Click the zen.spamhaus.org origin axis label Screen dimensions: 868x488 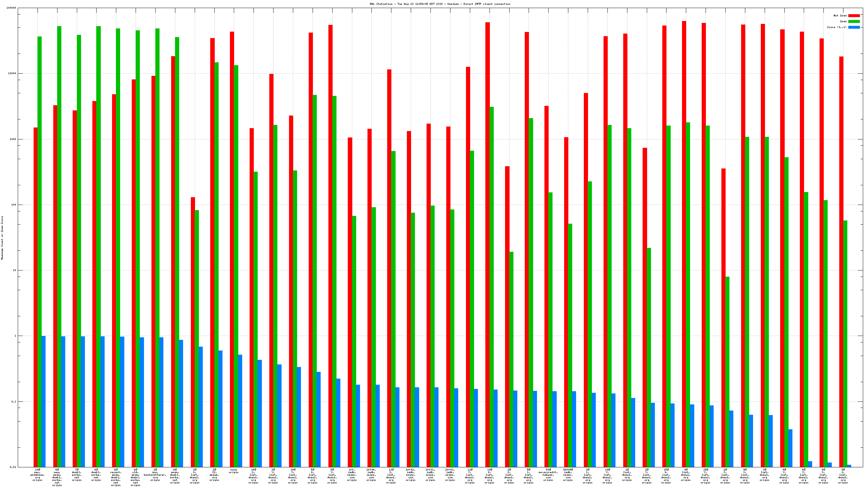tap(37, 474)
